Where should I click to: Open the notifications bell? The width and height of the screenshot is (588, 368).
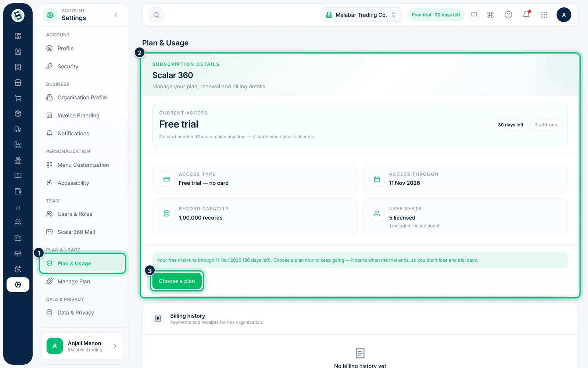[x=526, y=15]
